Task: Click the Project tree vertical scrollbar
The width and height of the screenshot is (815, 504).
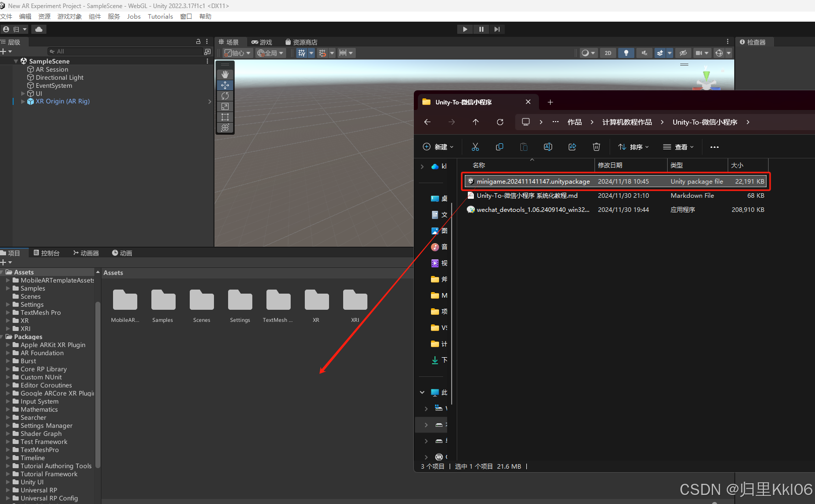Action: click(98, 384)
